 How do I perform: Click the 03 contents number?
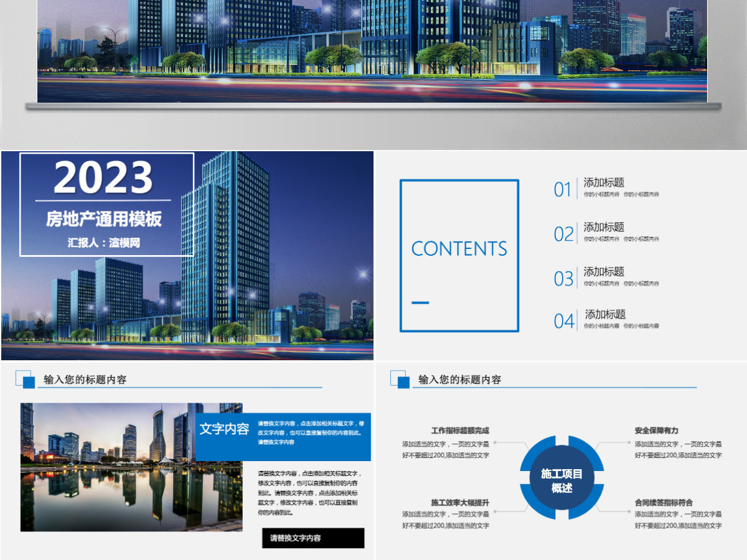pos(563,278)
